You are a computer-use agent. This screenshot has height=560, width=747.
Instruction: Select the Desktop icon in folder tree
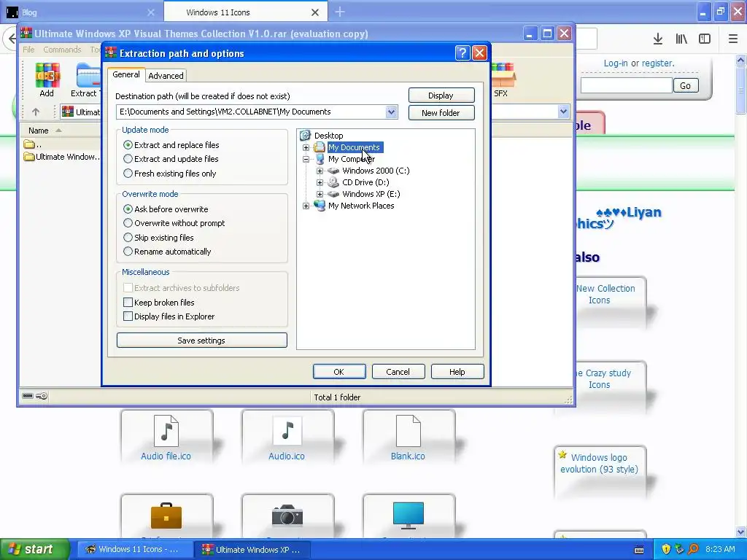pos(306,136)
